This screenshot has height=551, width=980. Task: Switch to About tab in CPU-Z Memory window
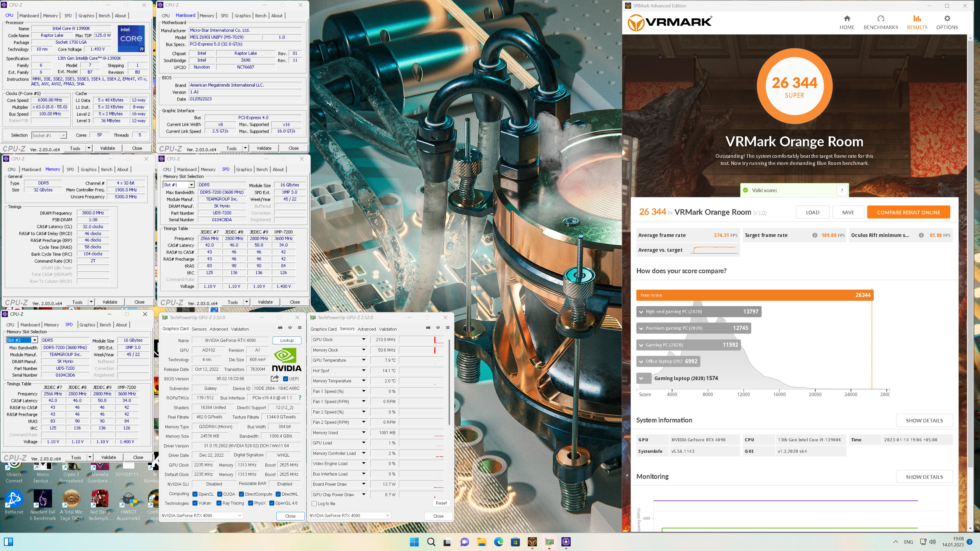click(122, 170)
